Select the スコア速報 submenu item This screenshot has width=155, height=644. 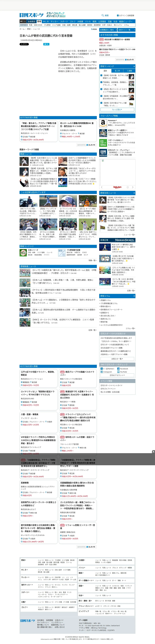pyautogui.click(x=56, y=25)
